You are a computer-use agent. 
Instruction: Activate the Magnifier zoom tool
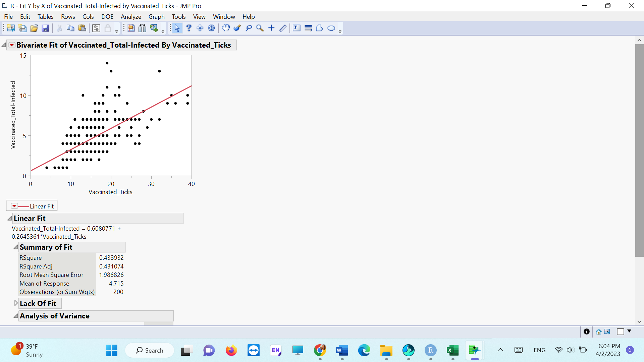point(260,28)
